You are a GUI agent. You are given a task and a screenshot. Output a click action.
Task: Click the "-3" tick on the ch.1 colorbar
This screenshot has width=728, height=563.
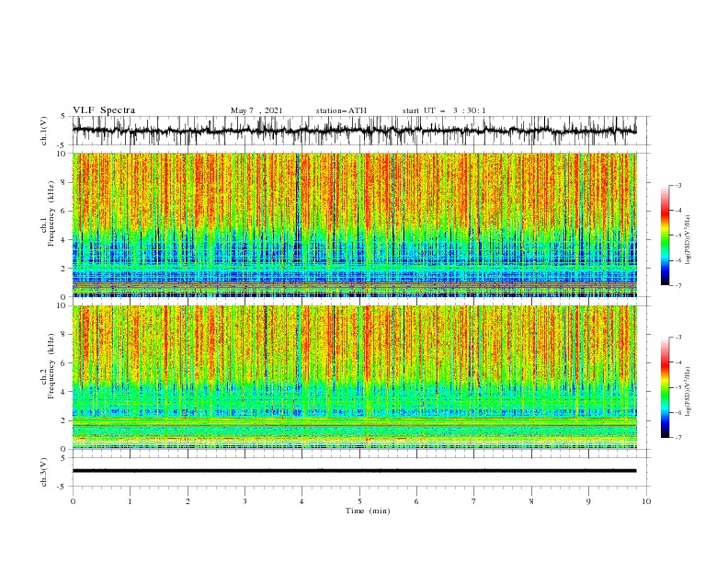(678, 185)
